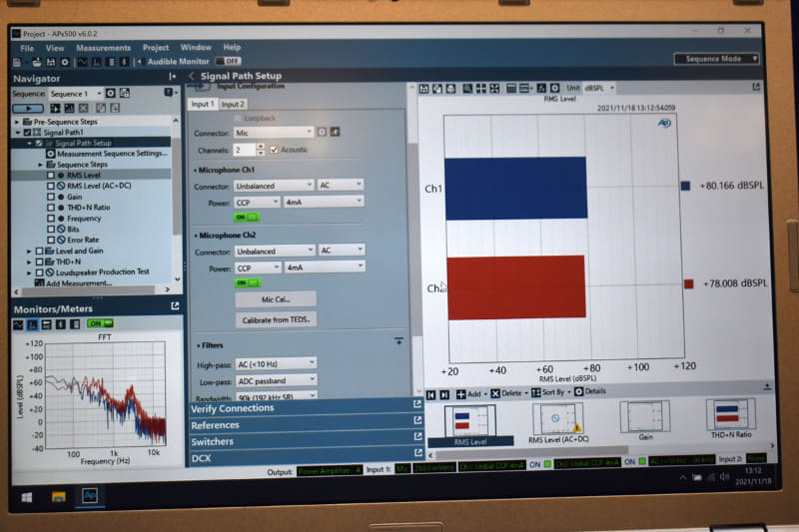This screenshot has width=799, height=532.
Task: Switch to the Input 2 tab
Action: 233,105
